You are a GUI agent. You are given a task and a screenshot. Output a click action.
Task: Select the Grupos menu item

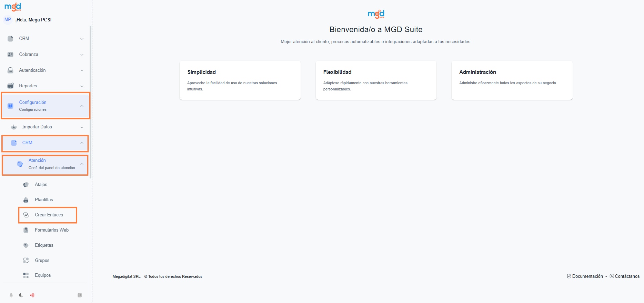point(42,261)
